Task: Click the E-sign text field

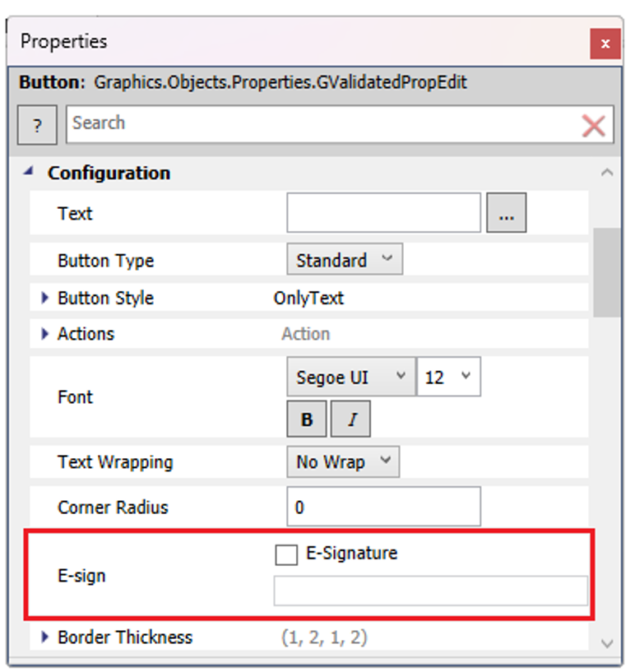Action: (x=430, y=591)
